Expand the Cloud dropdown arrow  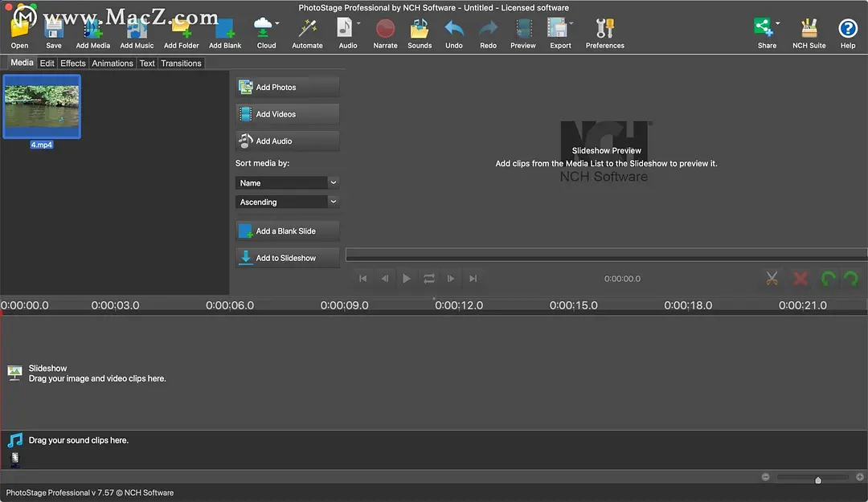(276, 23)
